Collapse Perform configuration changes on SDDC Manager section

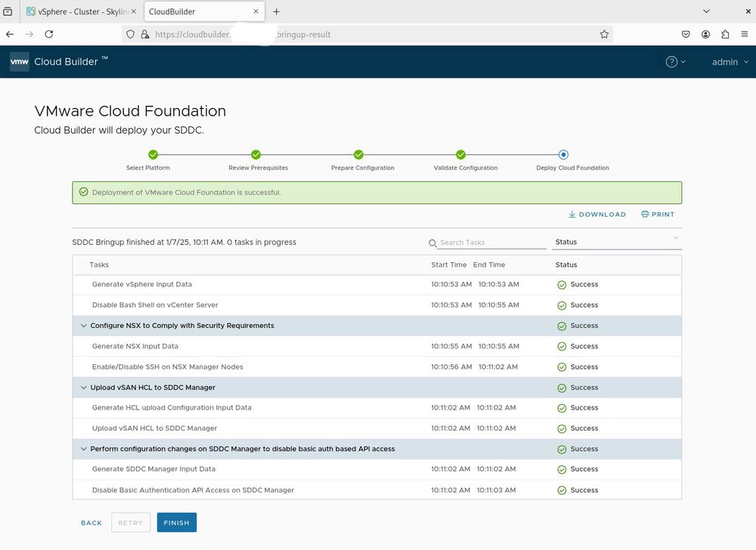click(83, 449)
